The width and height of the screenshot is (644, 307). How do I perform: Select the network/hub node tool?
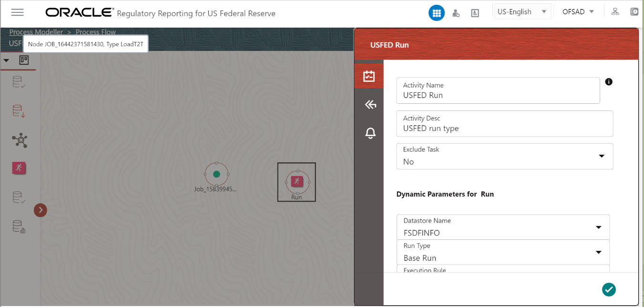coord(19,140)
